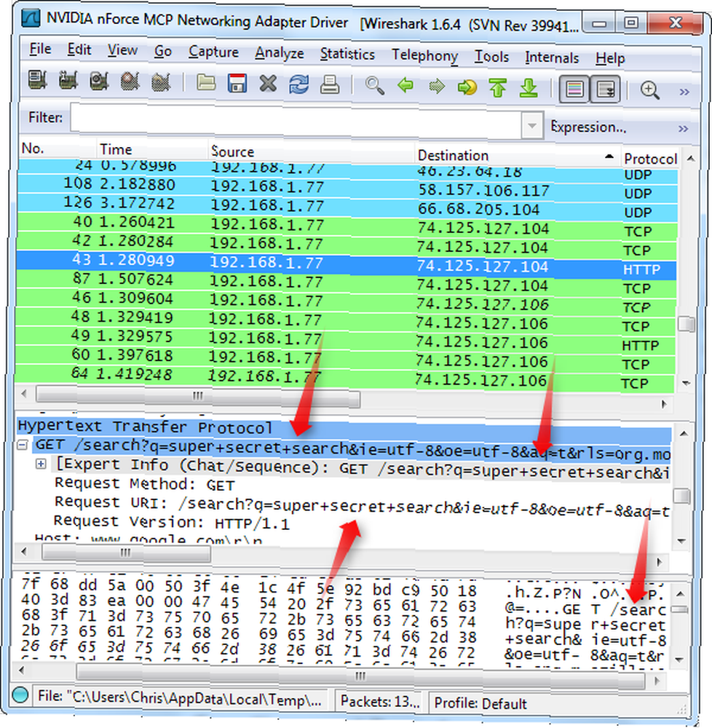Select packet 87 at time 1.507624
Screen dimensions: 712x728
tap(347, 284)
